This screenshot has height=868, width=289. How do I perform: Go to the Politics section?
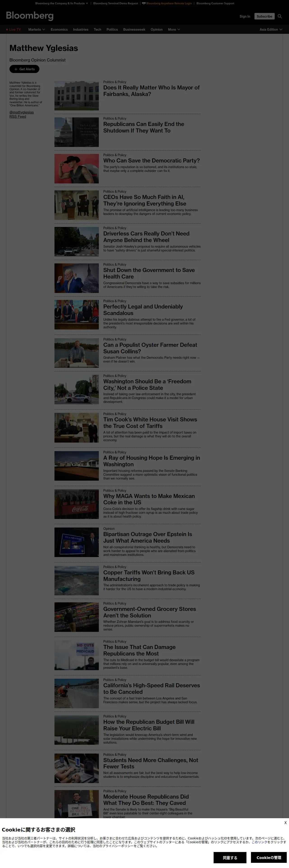coord(112,30)
